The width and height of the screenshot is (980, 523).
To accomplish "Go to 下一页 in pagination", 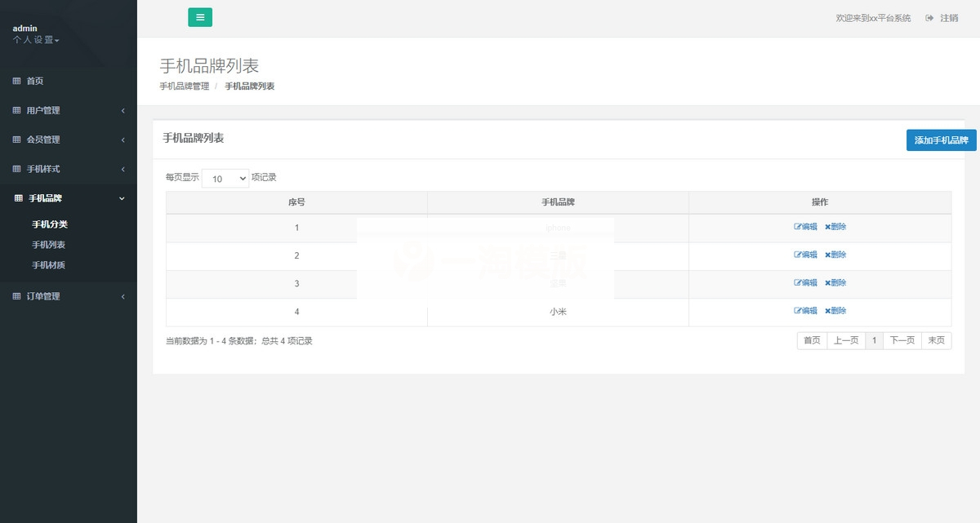I will click(901, 340).
